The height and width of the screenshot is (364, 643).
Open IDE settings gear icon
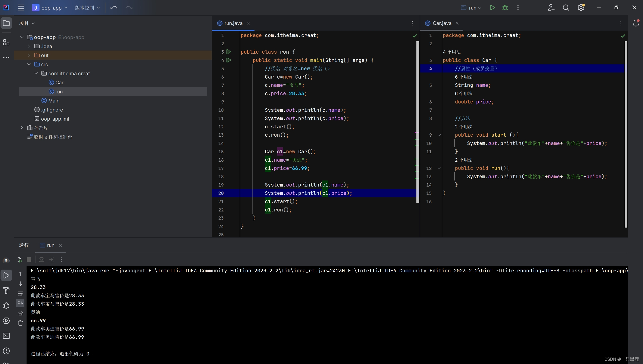coord(581,8)
